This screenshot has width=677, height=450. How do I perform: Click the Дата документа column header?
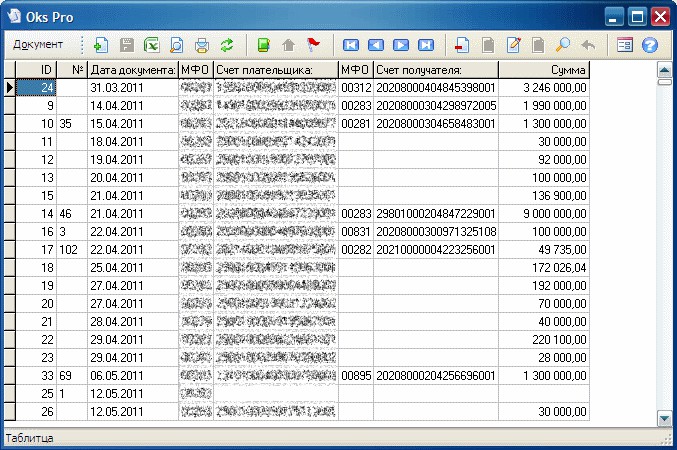pyautogui.click(x=133, y=70)
